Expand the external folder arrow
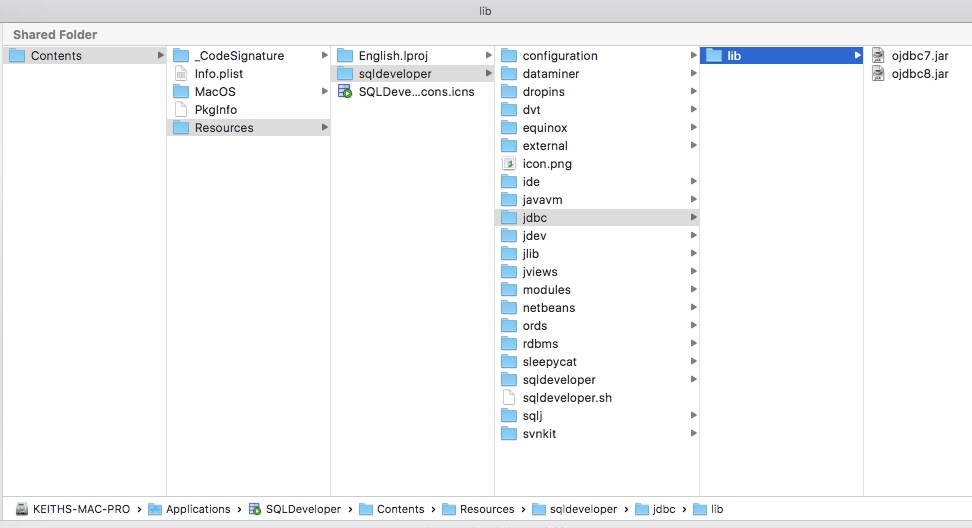The height and width of the screenshot is (528, 972). (694, 145)
